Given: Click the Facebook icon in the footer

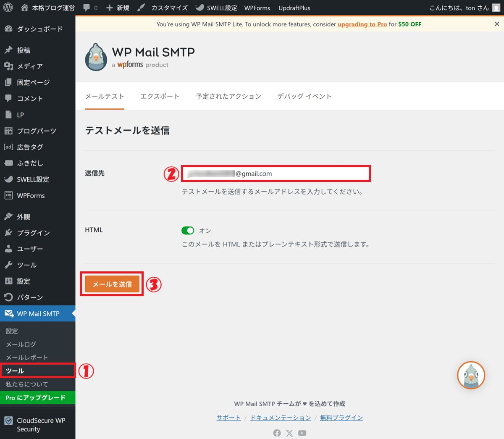Looking at the screenshot, I should coord(277,433).
